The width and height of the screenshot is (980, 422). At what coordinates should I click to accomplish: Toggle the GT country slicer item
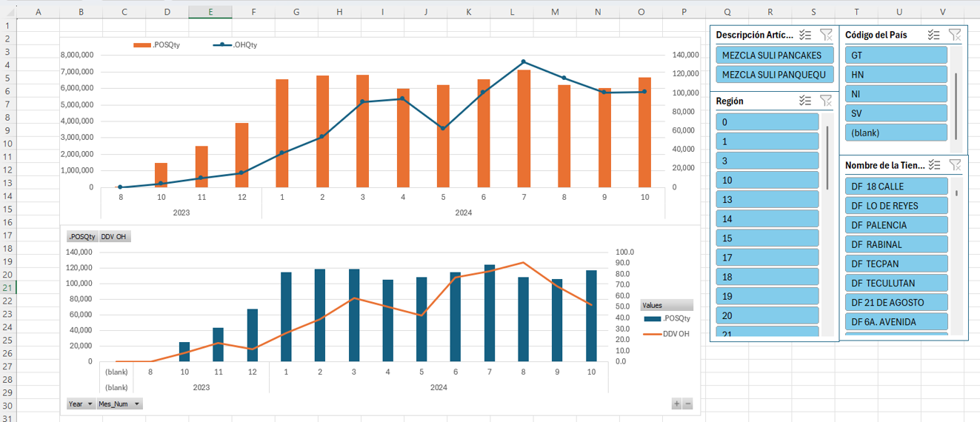point(896,56)
